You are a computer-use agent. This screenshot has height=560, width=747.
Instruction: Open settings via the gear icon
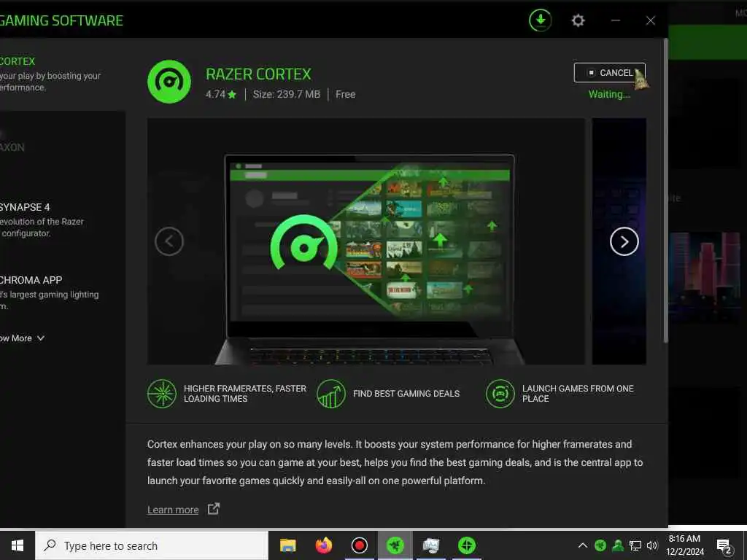(578, 20)
